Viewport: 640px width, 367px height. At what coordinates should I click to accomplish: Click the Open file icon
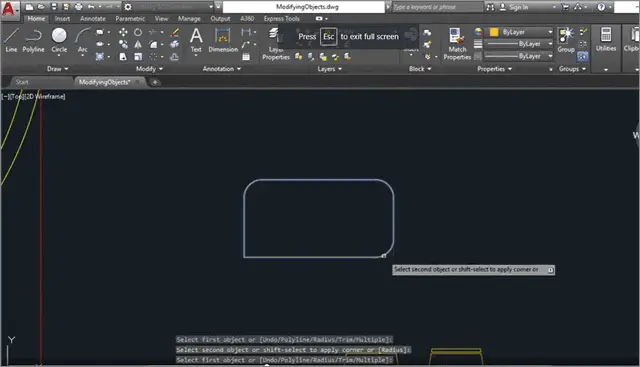click(41, 7)
